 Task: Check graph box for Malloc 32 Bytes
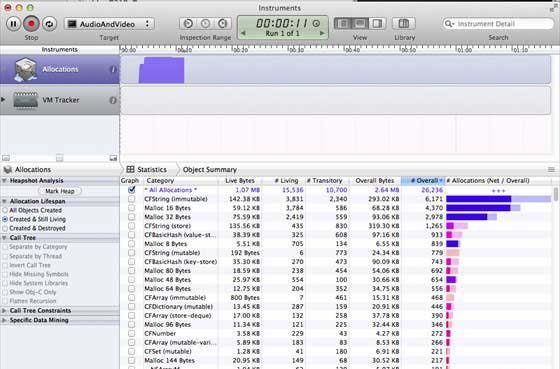pyautogui.click(x=131, y=217)
